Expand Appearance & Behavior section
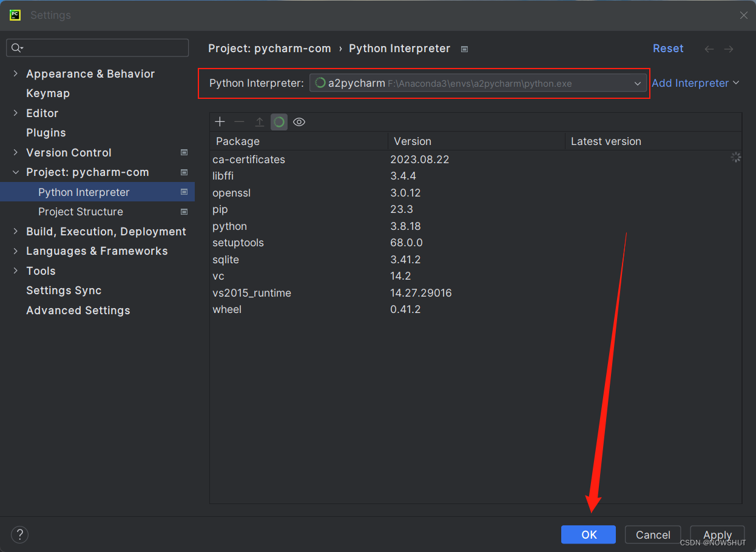Viewport: 756px width, 552px height. point(16,73)
